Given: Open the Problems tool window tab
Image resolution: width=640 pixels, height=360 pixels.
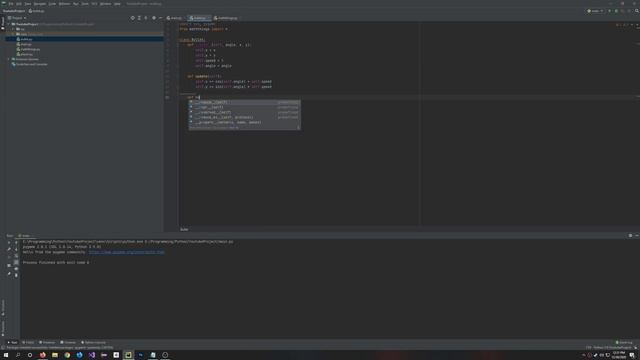Looking at the screenshot, I should (47, 342).
